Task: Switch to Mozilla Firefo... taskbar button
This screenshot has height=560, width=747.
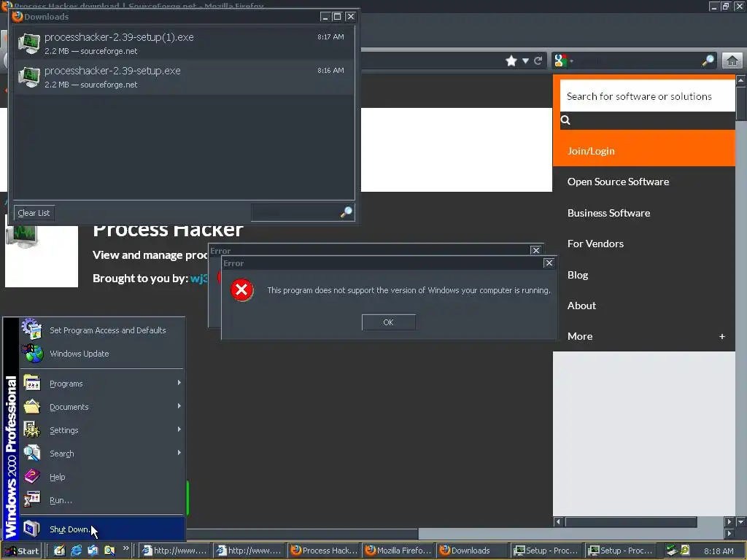Action: pos(398,551)
